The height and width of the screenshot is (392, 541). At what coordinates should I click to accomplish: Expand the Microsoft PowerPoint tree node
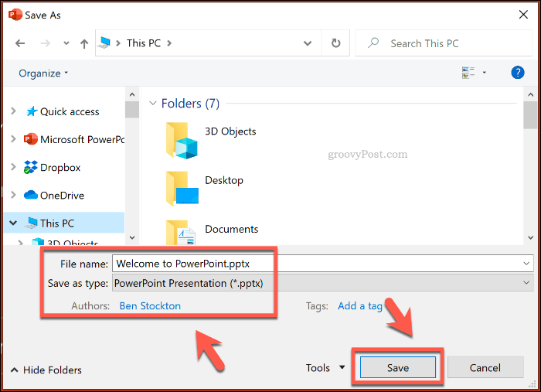(13, 139)
